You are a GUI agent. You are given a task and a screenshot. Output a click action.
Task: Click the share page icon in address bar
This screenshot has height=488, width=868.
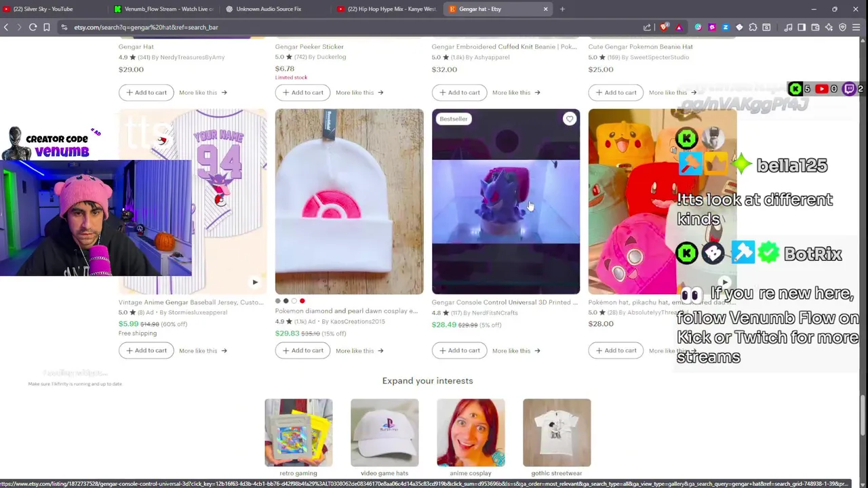coord(647,27)
